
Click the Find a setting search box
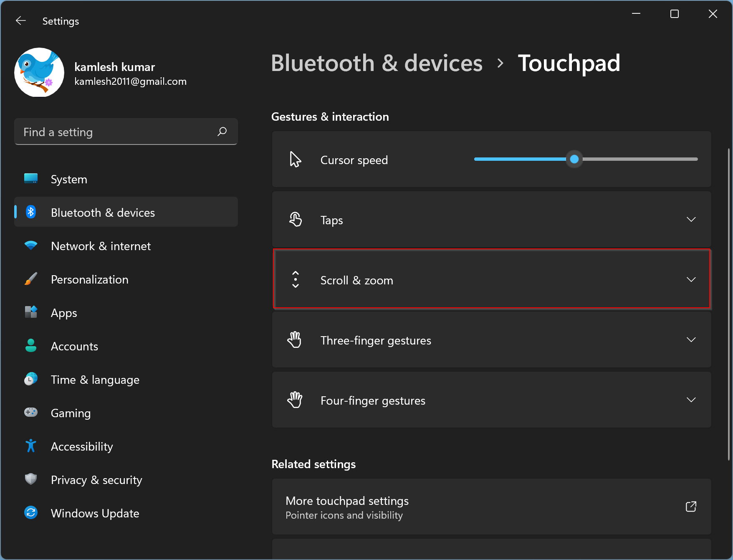[126, 132]
